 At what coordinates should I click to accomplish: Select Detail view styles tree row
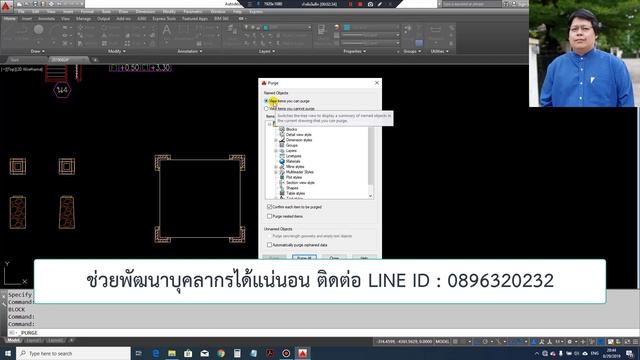pos(298,135)
